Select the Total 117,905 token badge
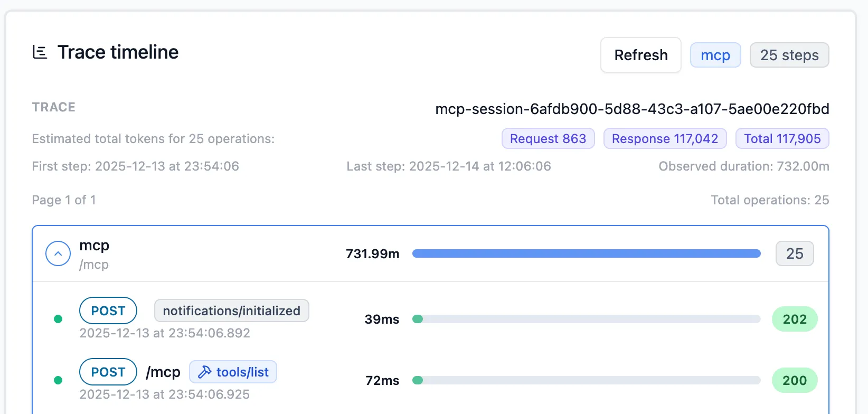 tap(782, 138)
